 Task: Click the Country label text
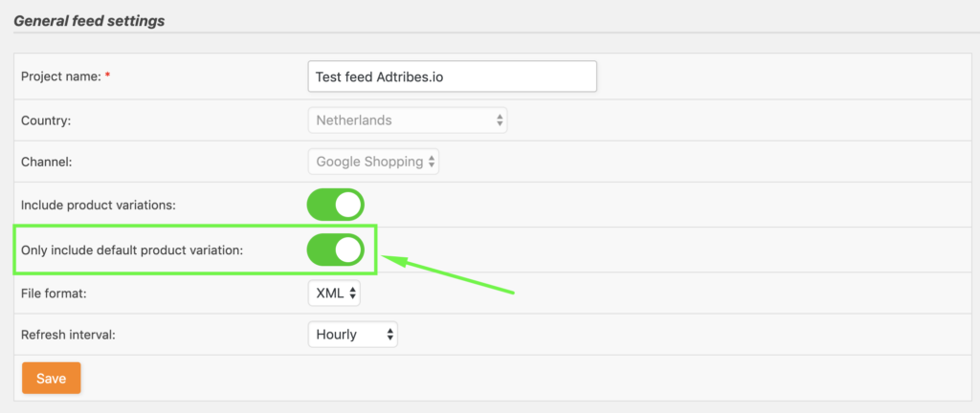(x=46, y=120)
